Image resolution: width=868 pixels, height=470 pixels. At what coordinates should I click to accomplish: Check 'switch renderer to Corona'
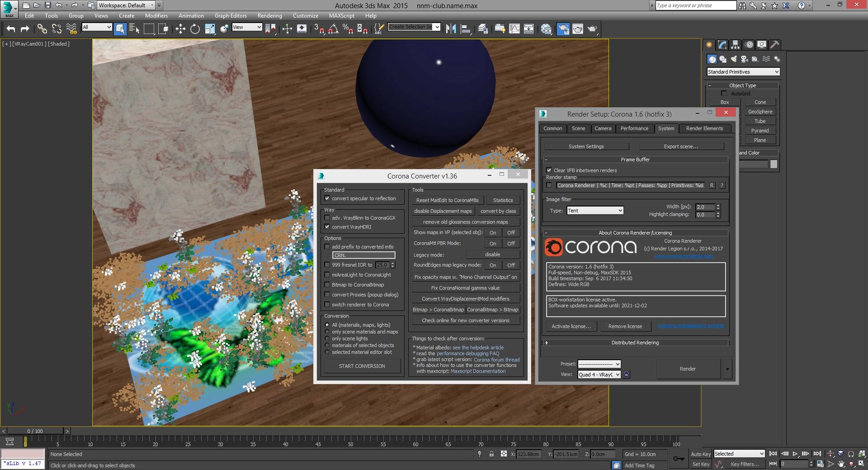click(x=327, y=305)
